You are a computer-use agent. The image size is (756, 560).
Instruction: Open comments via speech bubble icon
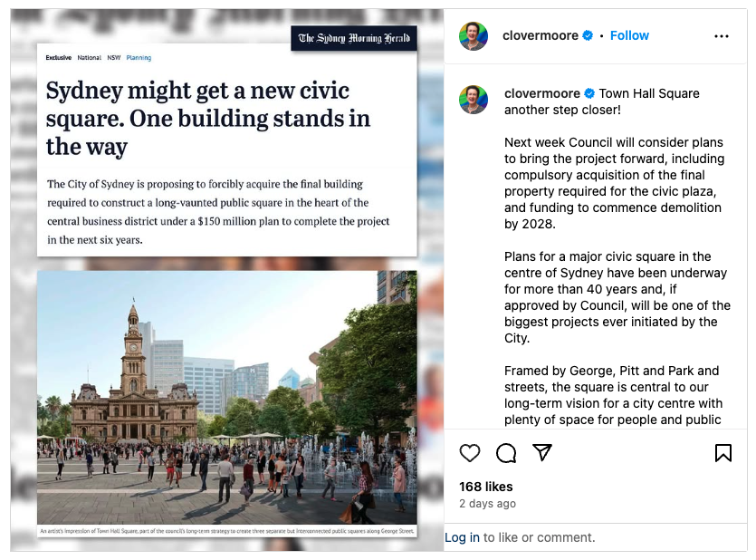tap(506, 453)
